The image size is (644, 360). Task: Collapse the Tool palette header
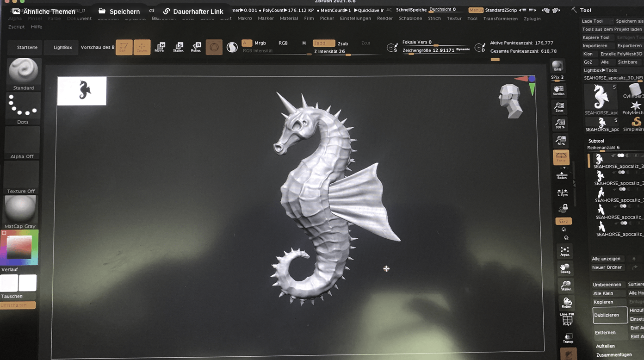pos(585,10)
